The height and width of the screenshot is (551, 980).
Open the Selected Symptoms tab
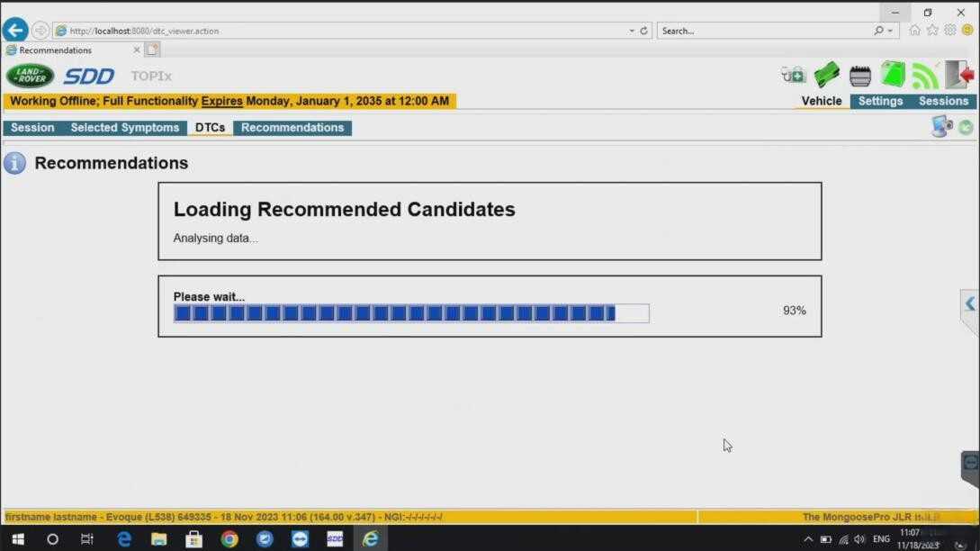[124, 128]
